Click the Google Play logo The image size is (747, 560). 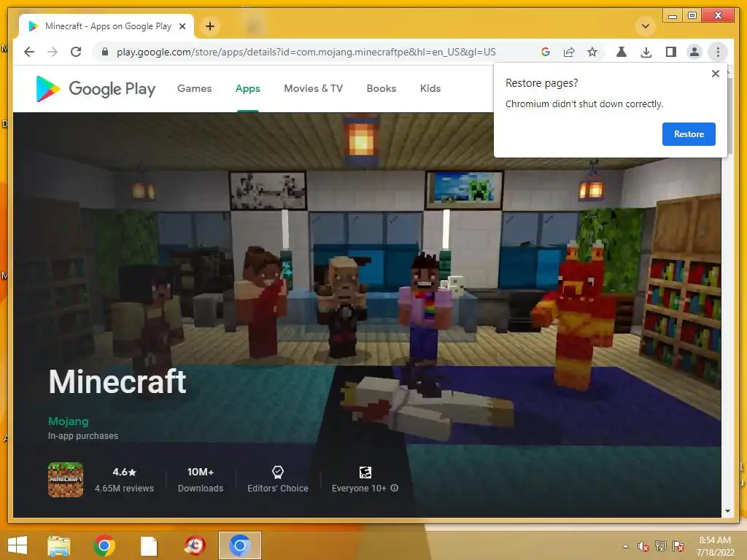tap(96, 88)
